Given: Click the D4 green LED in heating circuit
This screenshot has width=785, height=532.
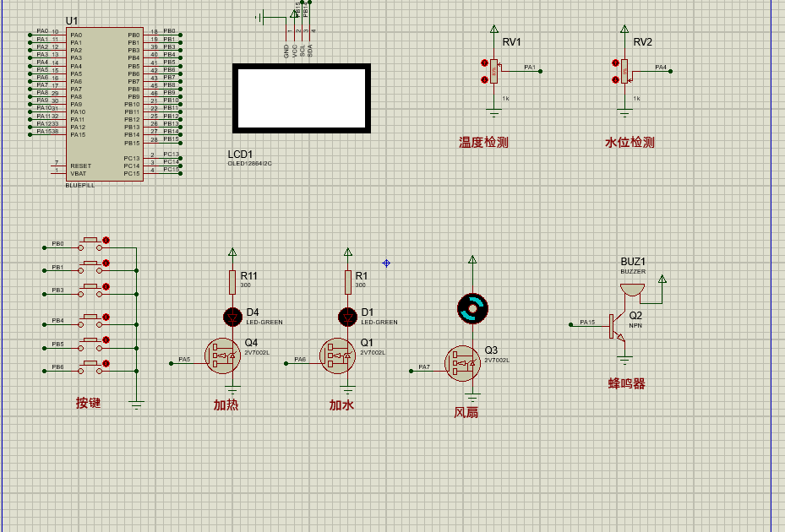Looking at the screenshot, I should 232,317.
